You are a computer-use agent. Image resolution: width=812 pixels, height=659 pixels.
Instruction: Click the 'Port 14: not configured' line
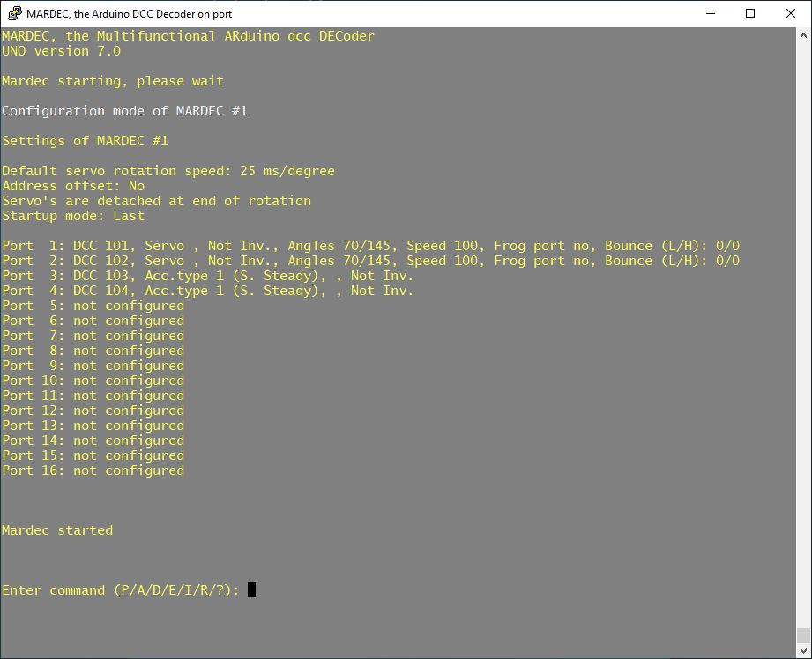click(x=93, y=441)
